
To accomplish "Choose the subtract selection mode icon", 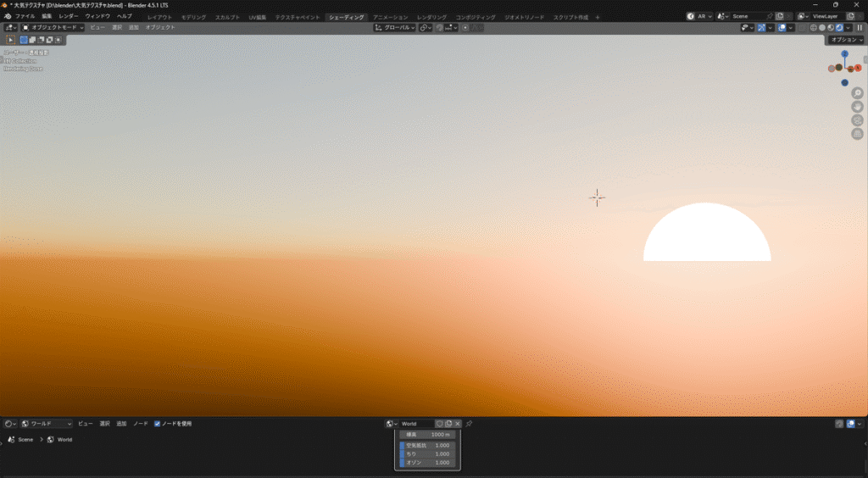I will (41, 40).
